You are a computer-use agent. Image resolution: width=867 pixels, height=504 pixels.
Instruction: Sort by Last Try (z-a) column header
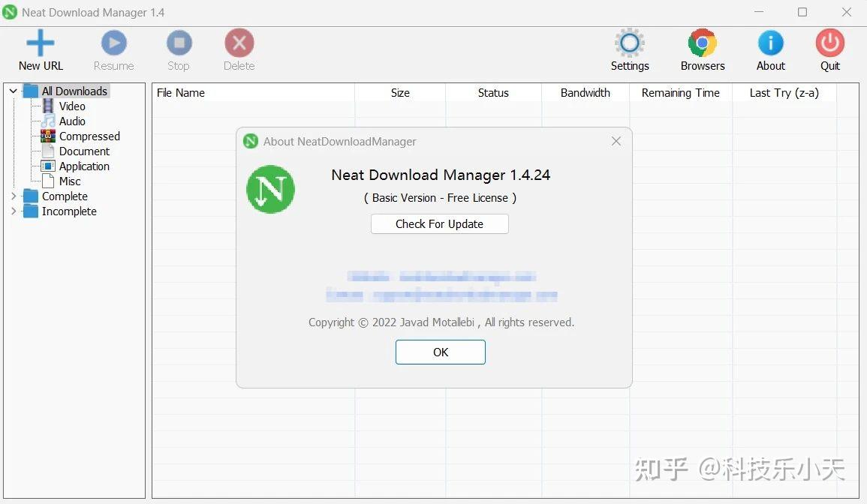784,93
